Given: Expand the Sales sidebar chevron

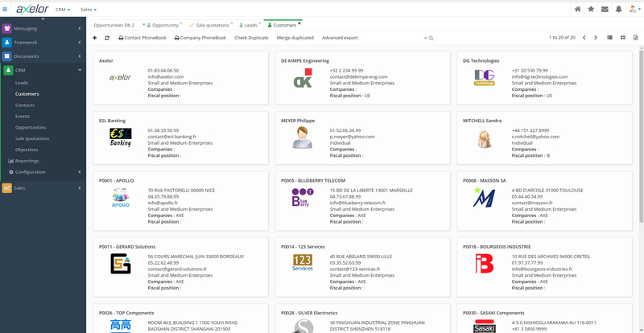Looking at the screenshot, I should point(79,187).
